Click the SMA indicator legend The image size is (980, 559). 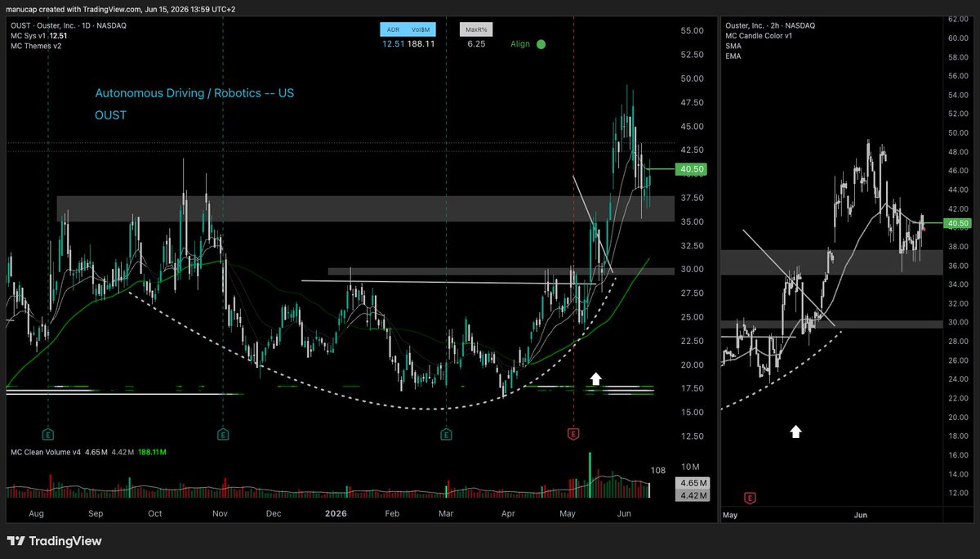pos(733,47)
